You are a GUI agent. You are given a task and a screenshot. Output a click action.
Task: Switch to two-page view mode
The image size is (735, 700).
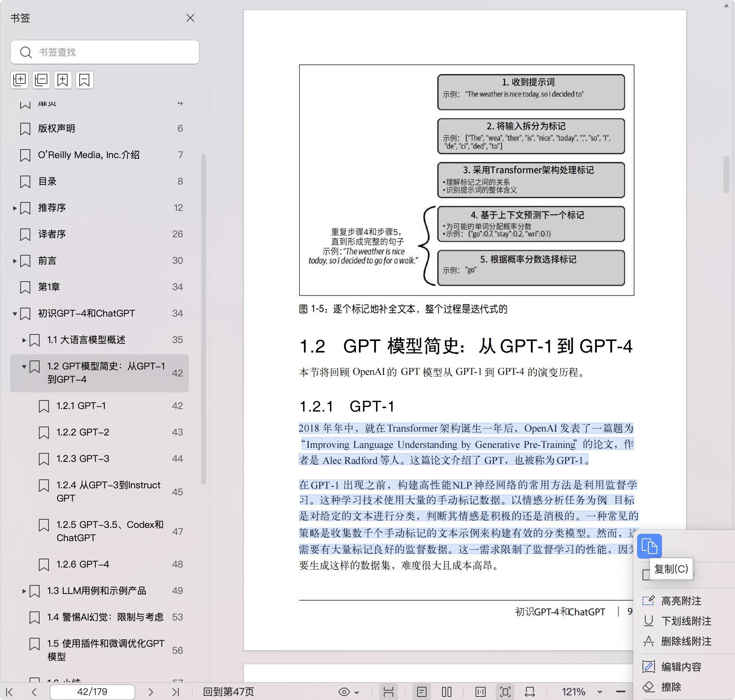point(447,692)
